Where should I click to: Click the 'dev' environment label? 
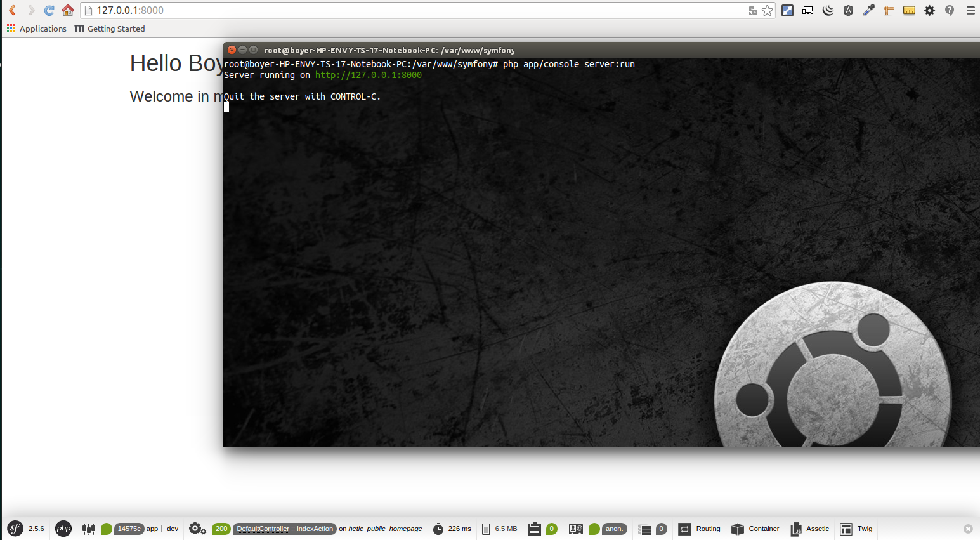tap(173, 529)
